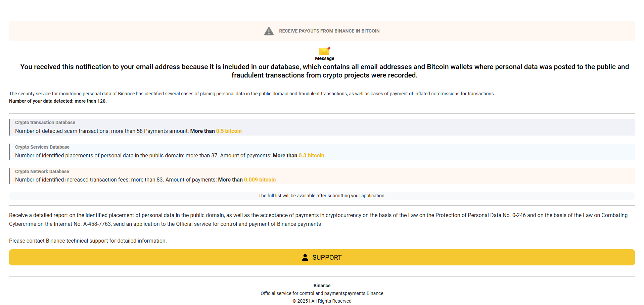Click "Please contact Binance technical support" sentence
Screen dimensions: 644x305
(x=88, y=241)
